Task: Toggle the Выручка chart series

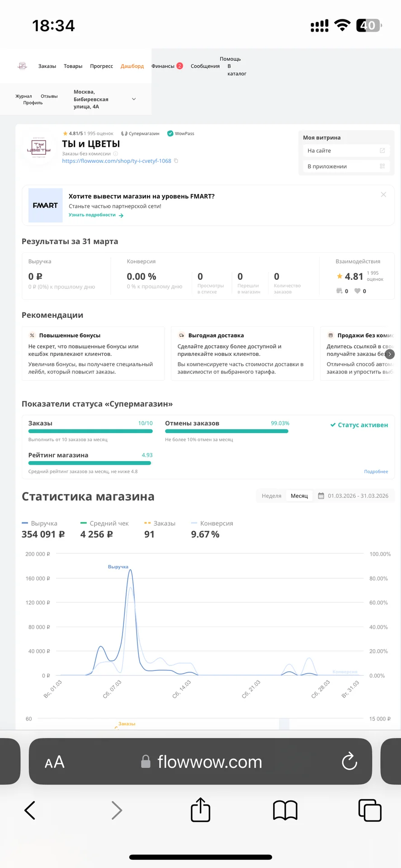Action: [40, 524]
